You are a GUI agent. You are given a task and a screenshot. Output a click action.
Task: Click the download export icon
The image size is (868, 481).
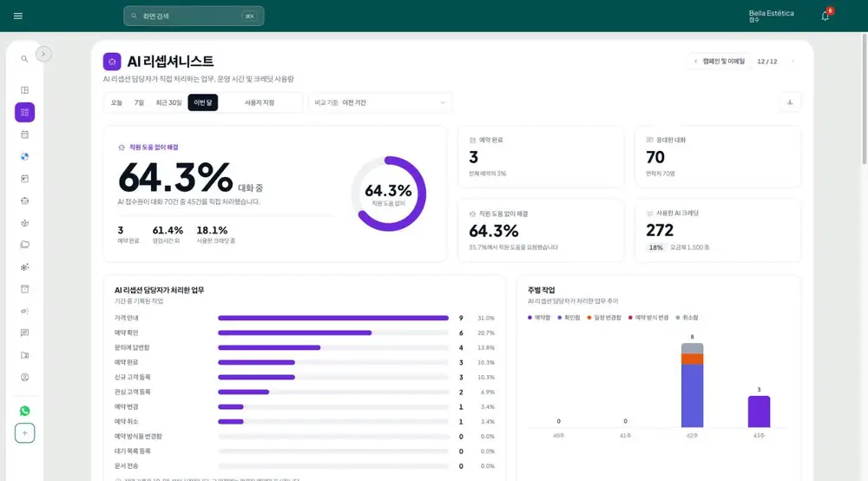pos(790,102)
